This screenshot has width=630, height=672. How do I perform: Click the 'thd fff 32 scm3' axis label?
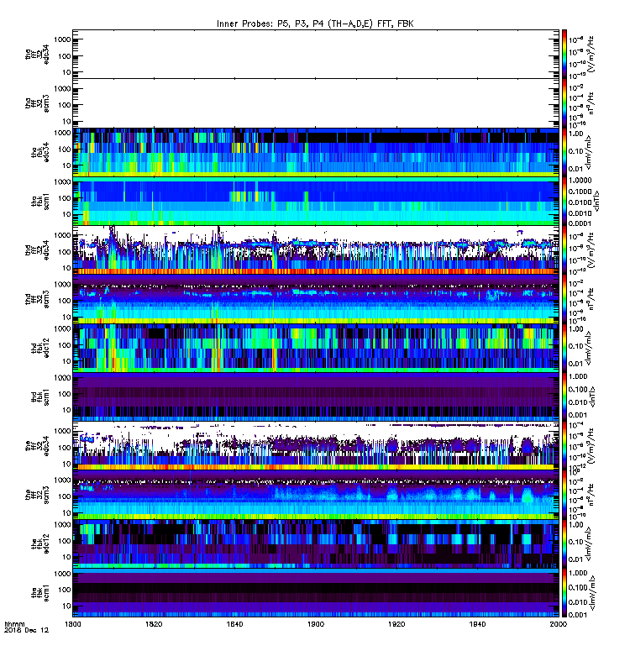click(x=38, y=299)
